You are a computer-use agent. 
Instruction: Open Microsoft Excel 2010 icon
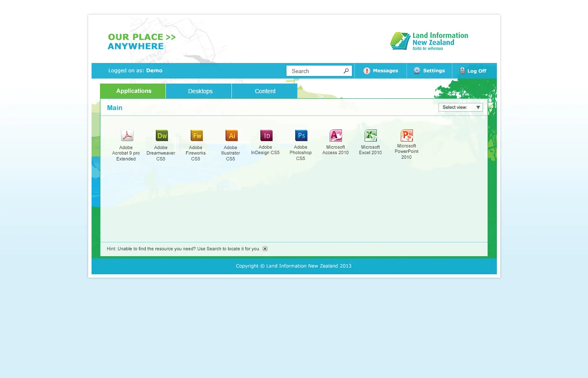click(371, 135)
